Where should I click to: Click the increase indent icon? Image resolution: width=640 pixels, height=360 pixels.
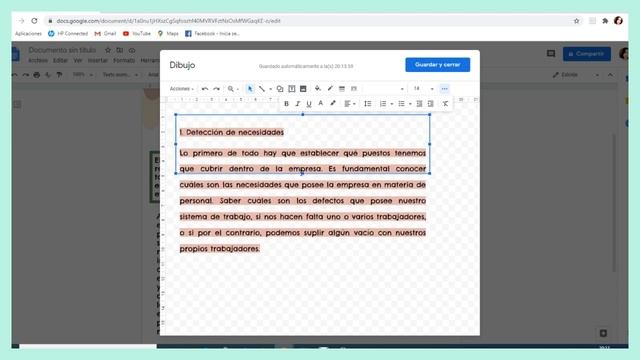[431, 104]
